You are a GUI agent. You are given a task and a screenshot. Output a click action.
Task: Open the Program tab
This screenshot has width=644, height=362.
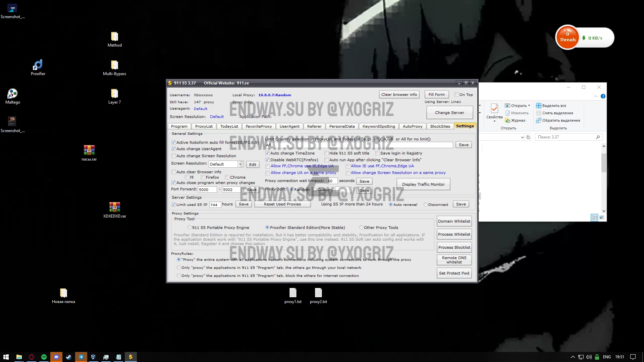coord(179,126)
